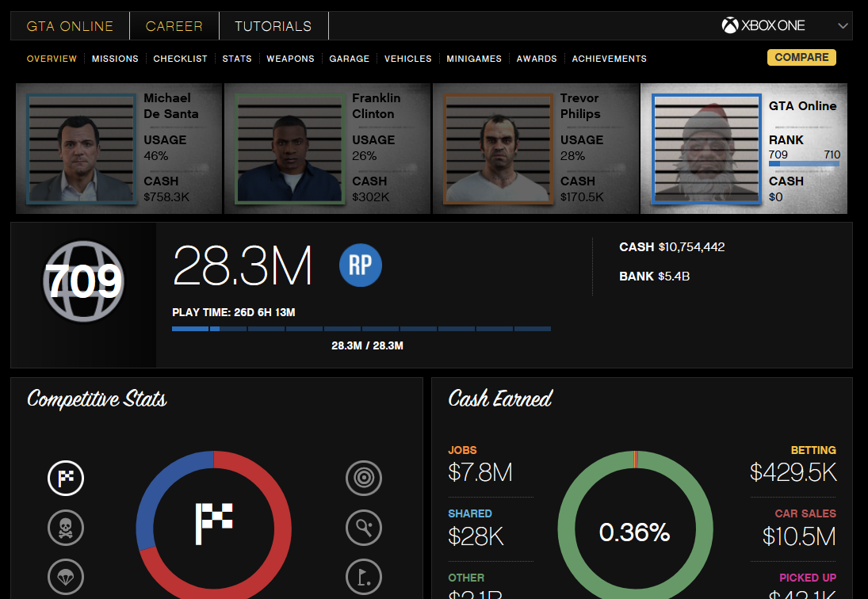View the Achievements page link
The height and width of the screenshot is (599, 868).
[x=609, y=59]
